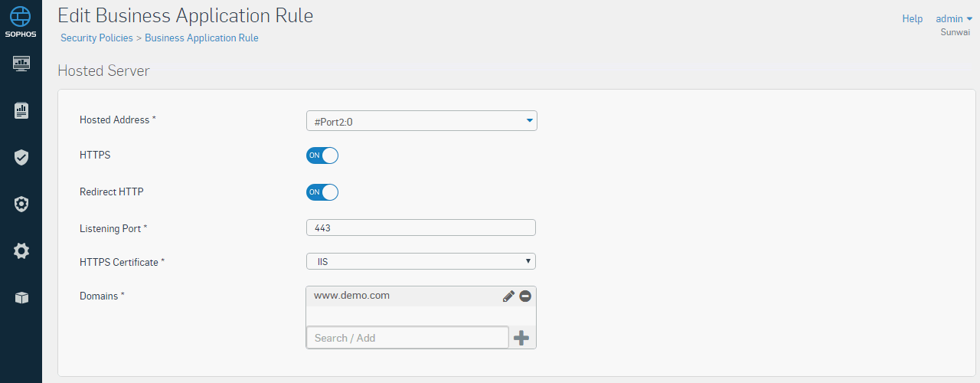Toggle the Redirect HTTP switch
This screenshot has height=383, width=980.
[x=322, y=192]
